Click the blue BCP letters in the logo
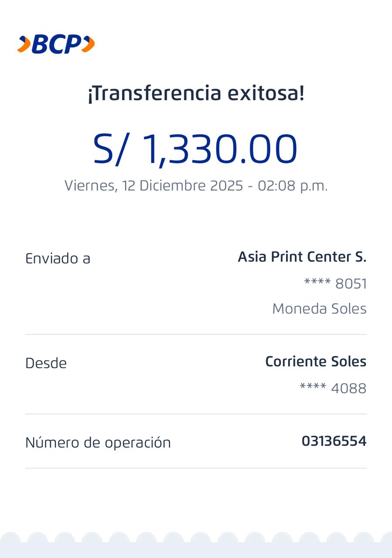 [x=56, y=44]
